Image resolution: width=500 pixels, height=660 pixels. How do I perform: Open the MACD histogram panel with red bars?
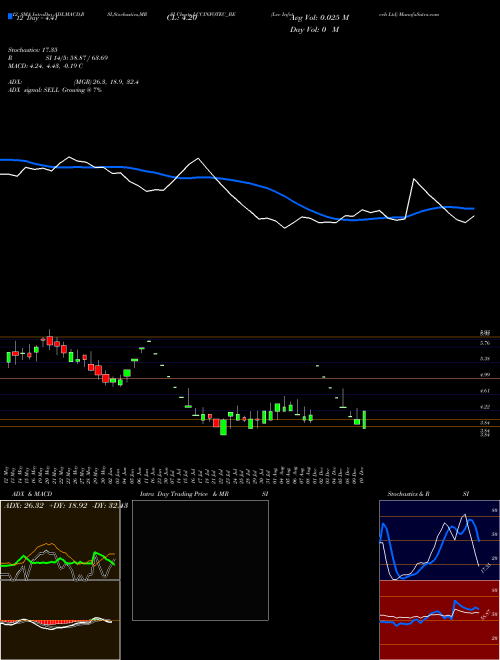click(60, 620)
